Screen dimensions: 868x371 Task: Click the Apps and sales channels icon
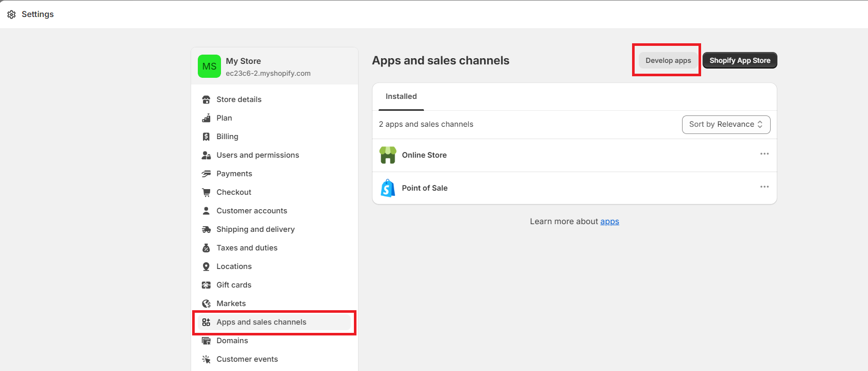tap(206, 322)
